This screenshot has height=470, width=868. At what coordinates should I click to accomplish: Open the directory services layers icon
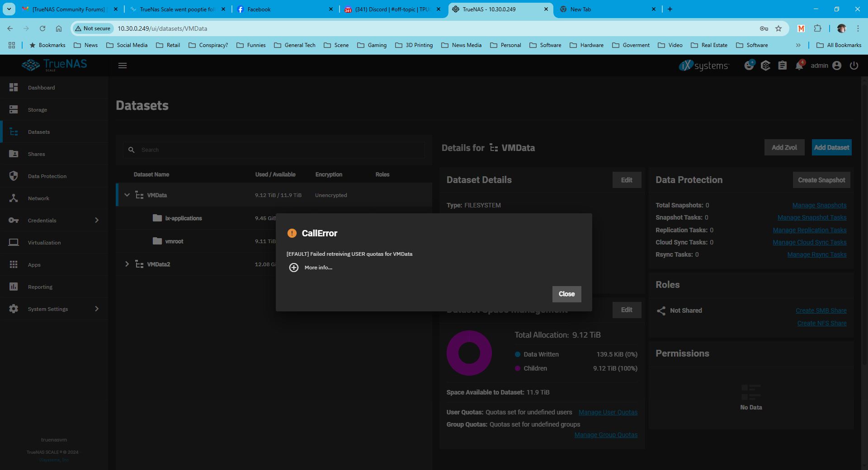[765, 66]
